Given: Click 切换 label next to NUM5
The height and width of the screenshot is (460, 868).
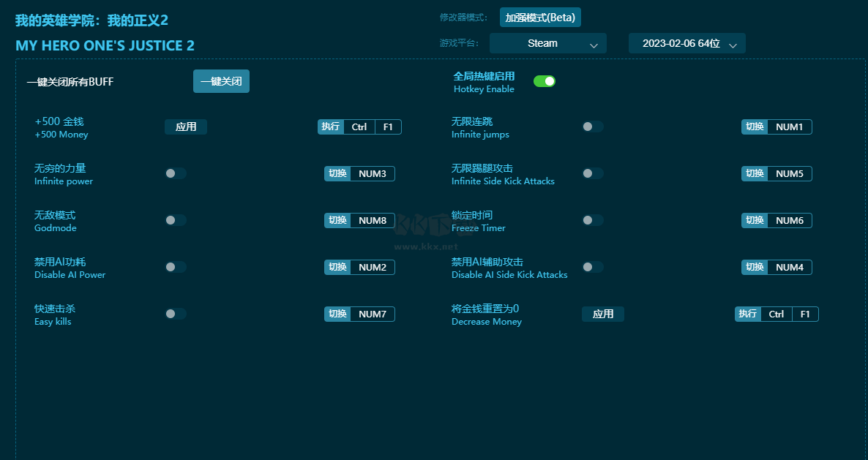Looking at the screenshot, I should pyautogui.click(x=755, y=173).
